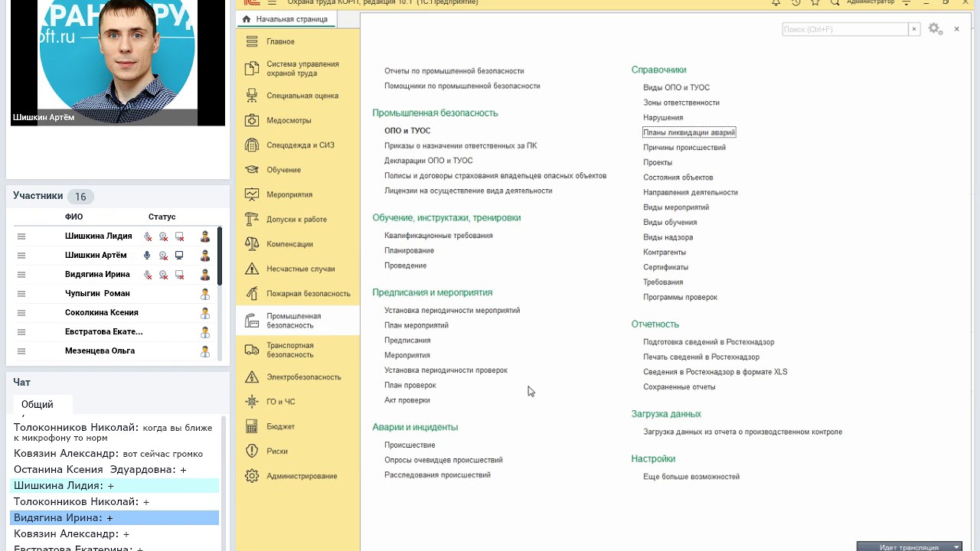Open the Риски section
The image size is (980, 551).
(x=298, y=451)
